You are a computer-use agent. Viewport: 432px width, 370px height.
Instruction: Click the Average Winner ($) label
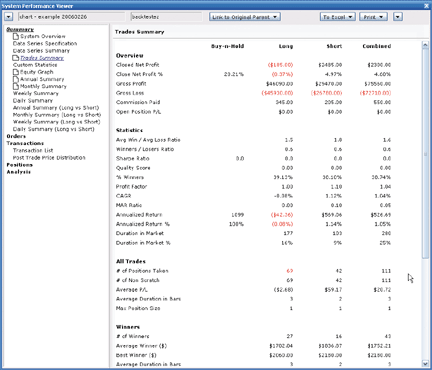[x=141, y=346]
